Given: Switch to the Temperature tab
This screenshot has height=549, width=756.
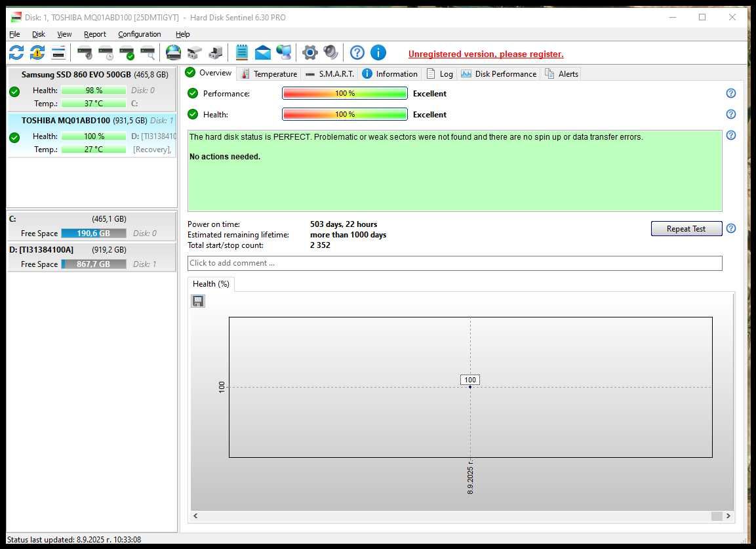Looking at the screenshot, I should 269,74.
